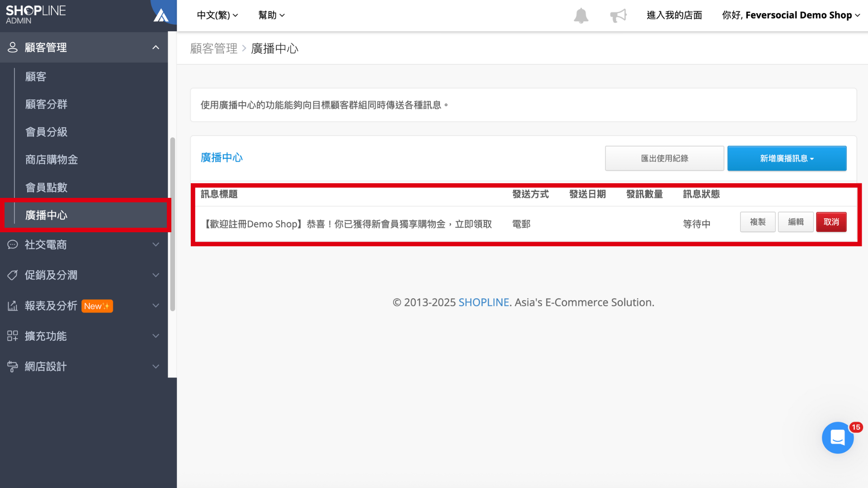
Task: Open the 新增廣播訊息 dropdown button
Action: click(787, 159)
